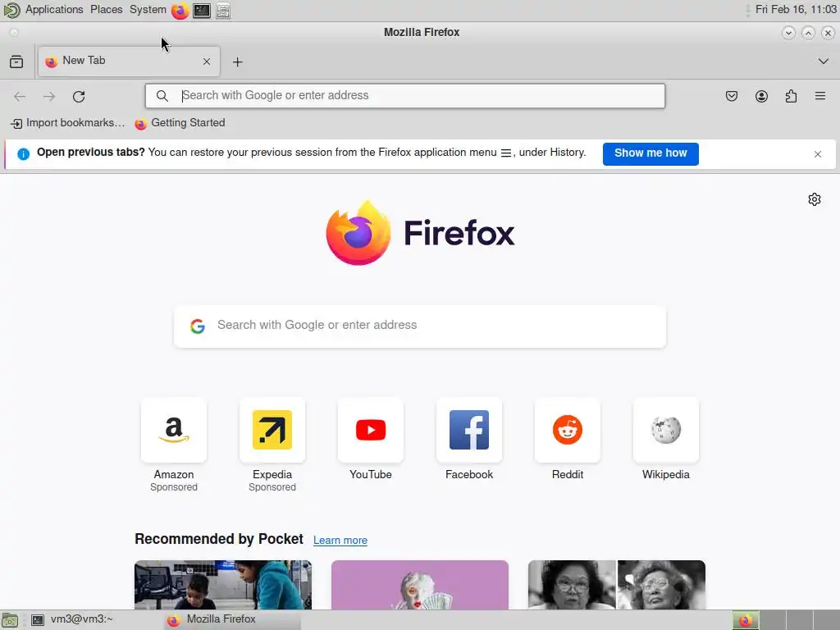Screen dimensions: 840x630
Task: Dismiss the Open previous tabs notification
Action: point(818,154)
